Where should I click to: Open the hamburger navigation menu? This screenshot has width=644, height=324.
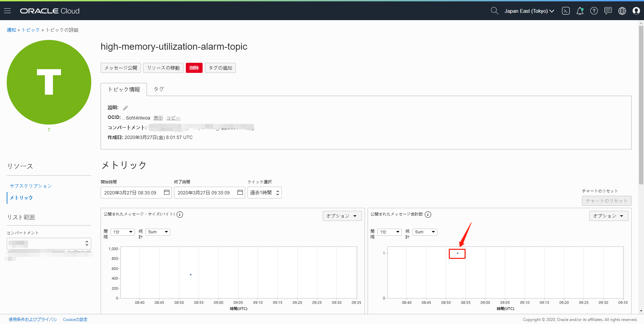point(7,11)
